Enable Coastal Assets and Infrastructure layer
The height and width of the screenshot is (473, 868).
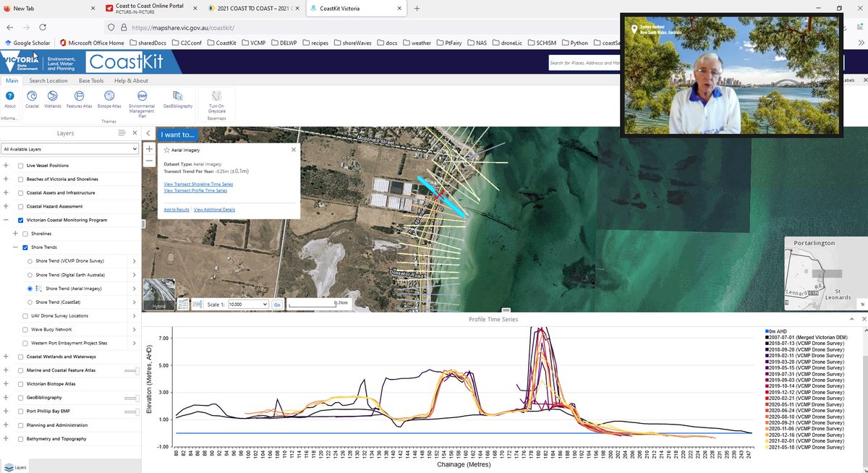pos(20,193)
